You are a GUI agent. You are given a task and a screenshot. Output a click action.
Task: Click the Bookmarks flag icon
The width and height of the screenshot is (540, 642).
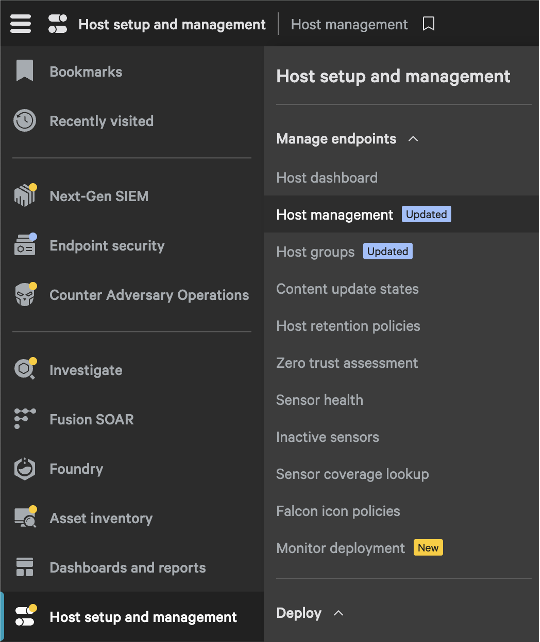click(25, 71)
